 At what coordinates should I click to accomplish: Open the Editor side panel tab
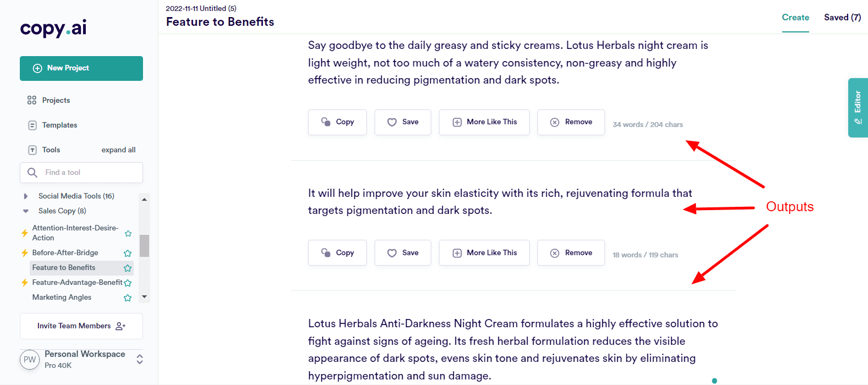coord(858,108)
